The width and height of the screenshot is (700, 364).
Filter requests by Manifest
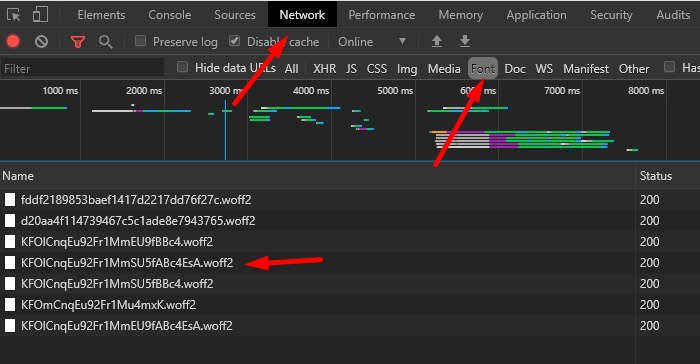click(x=586, y=69)
